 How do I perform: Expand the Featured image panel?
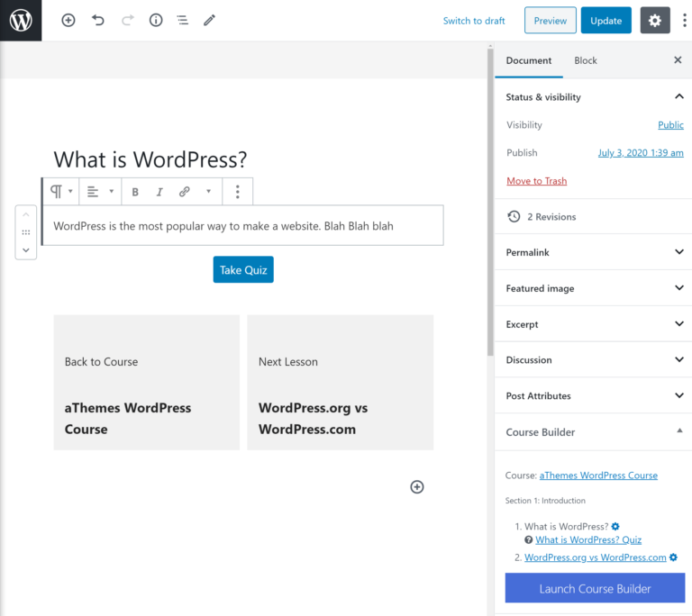tap(594, 288)
